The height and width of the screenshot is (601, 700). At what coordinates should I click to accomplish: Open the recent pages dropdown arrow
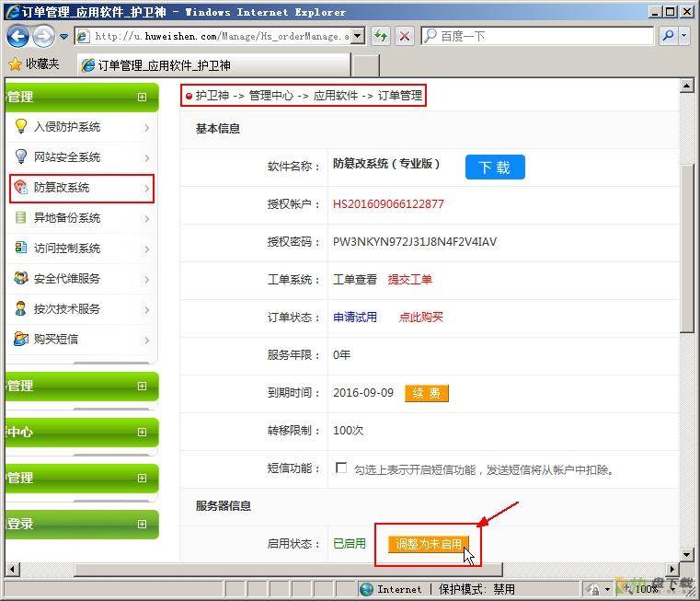[63, 37]
